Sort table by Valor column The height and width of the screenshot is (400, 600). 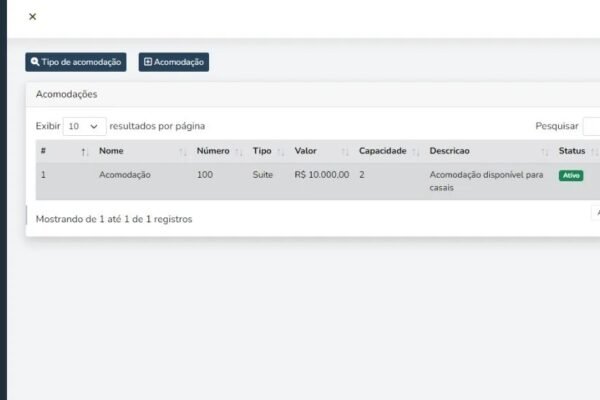(x=306, y=151)
